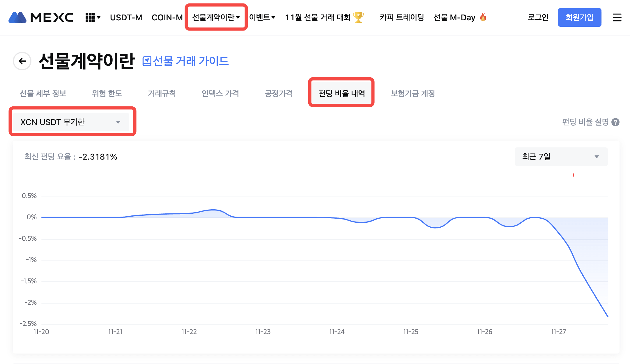
Task: Open the 최근 7일 period dropdown
Action: pyautogui.click(x=561, y=157)
